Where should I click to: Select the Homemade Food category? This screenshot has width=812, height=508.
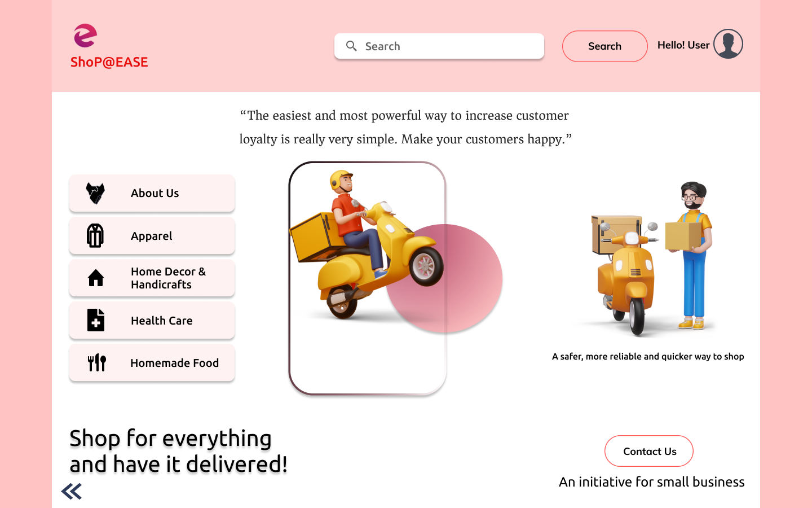click(152, 362)
